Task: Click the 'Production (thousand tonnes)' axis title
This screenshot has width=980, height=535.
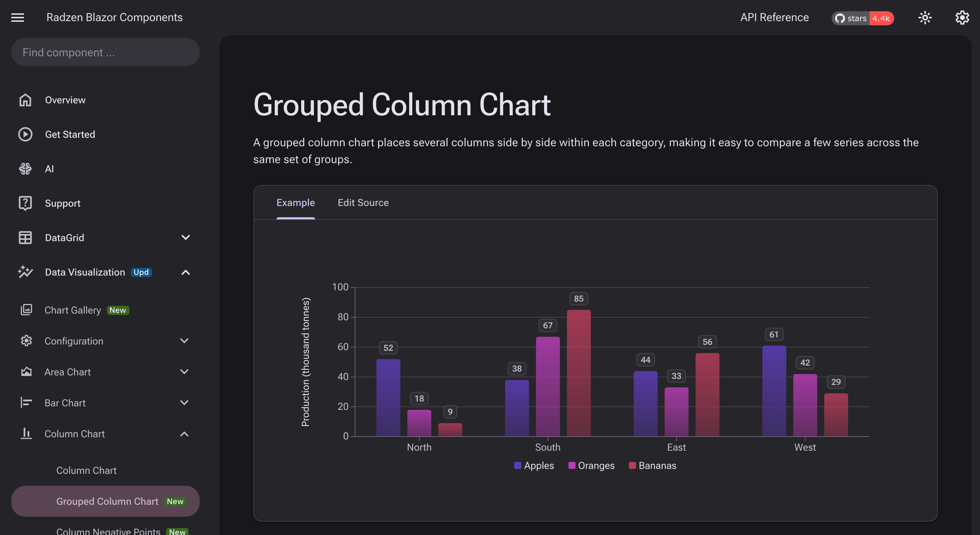Action: (305, 362)
